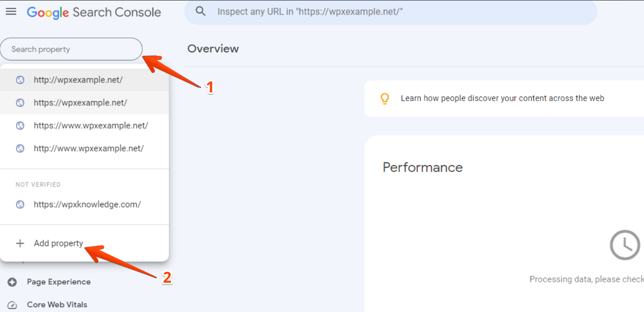Click globe icon for https://wpxknowledge.com/
The image size is (644, 312).
click(20, 204)
